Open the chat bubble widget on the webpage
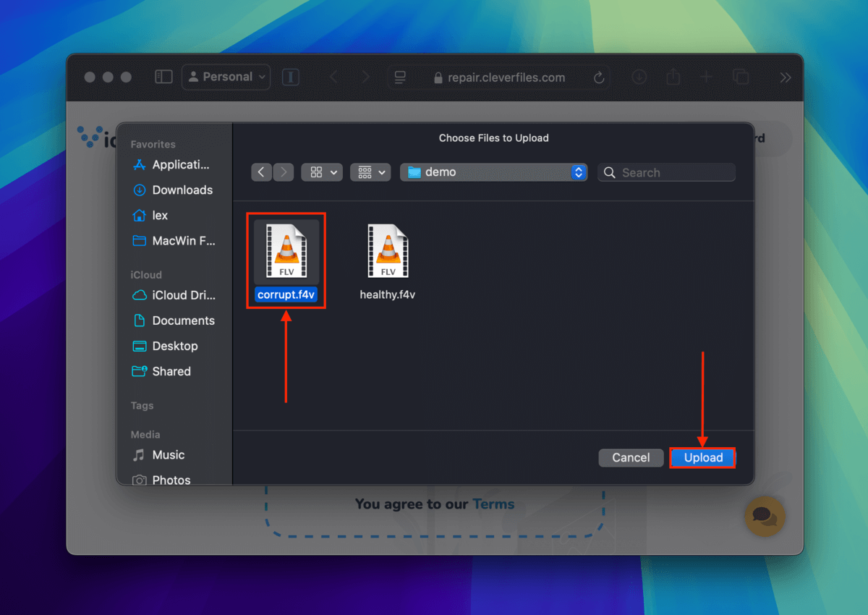Viewport: 868px width, 615px height. point(765,517)
